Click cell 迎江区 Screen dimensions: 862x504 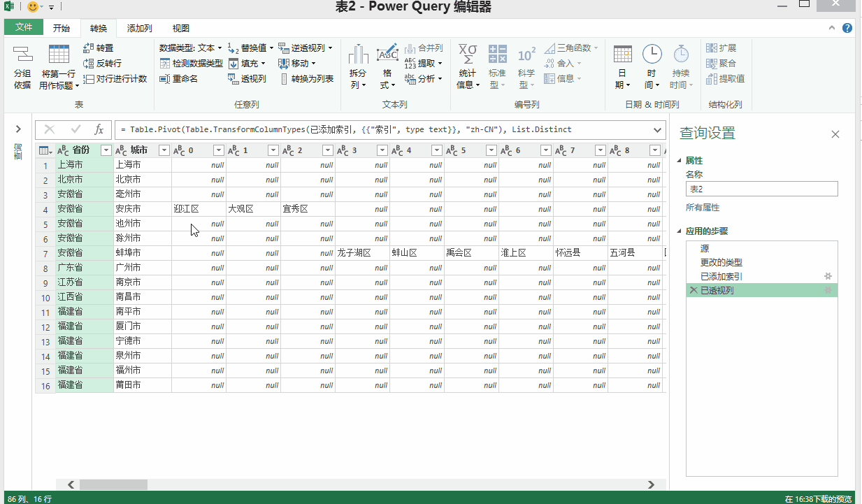tap(199, 209)
